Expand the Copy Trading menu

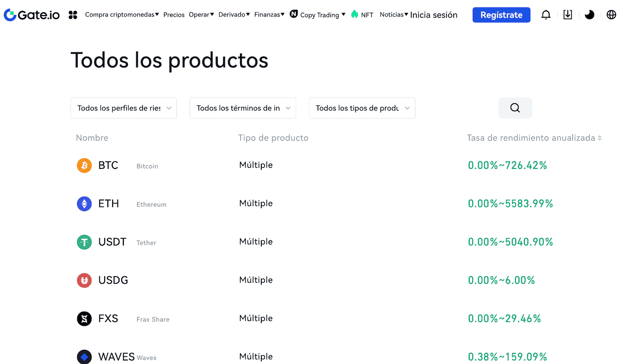coord(323,15)
